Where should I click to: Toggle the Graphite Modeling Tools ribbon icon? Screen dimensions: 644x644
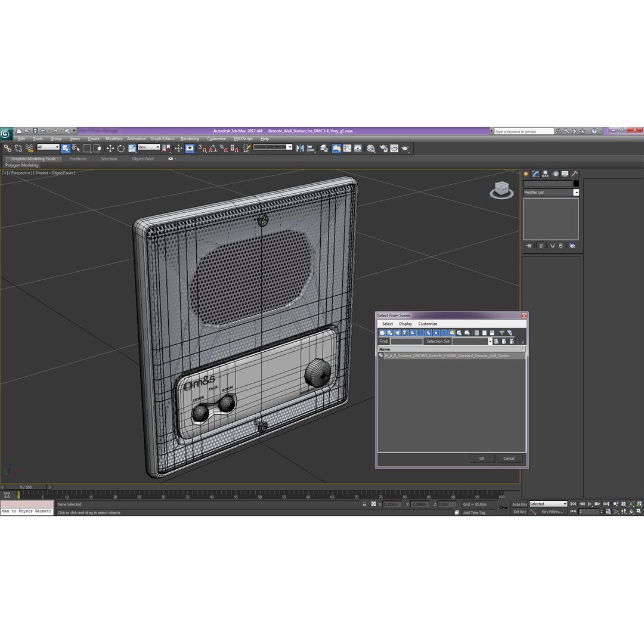click(336, 148)
